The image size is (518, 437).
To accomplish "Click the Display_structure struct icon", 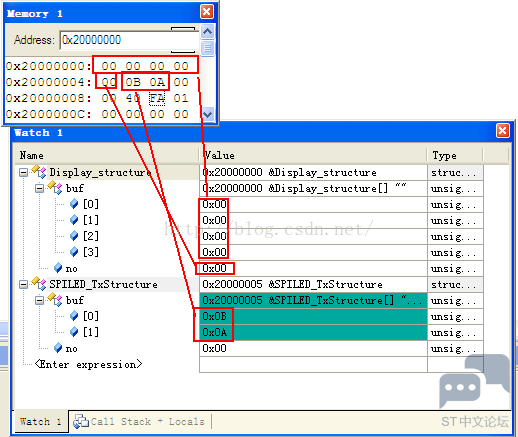I will pyautogui.click(x=39, y=171).
